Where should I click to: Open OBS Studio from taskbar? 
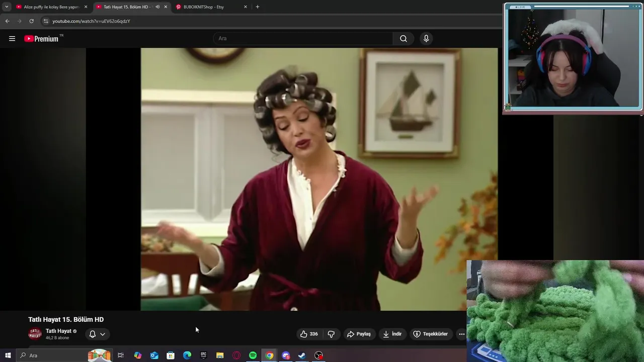point(318,355)
